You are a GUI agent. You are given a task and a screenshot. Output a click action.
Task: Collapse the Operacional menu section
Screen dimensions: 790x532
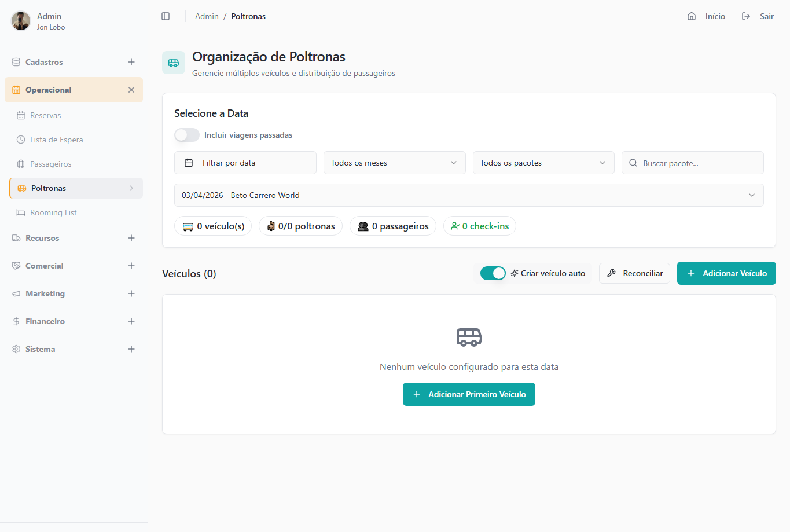click(131, 90)
